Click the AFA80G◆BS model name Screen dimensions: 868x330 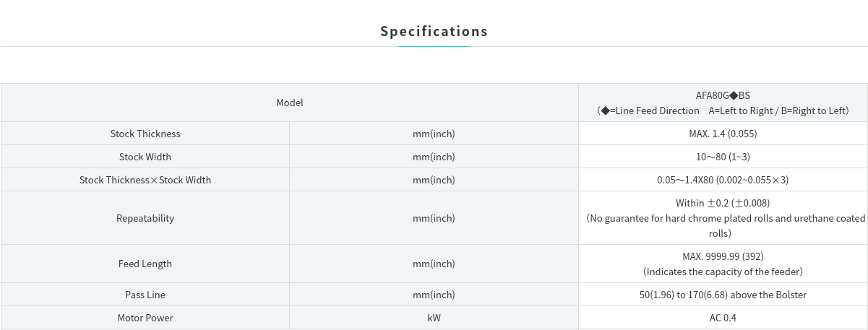pos(723,95)
